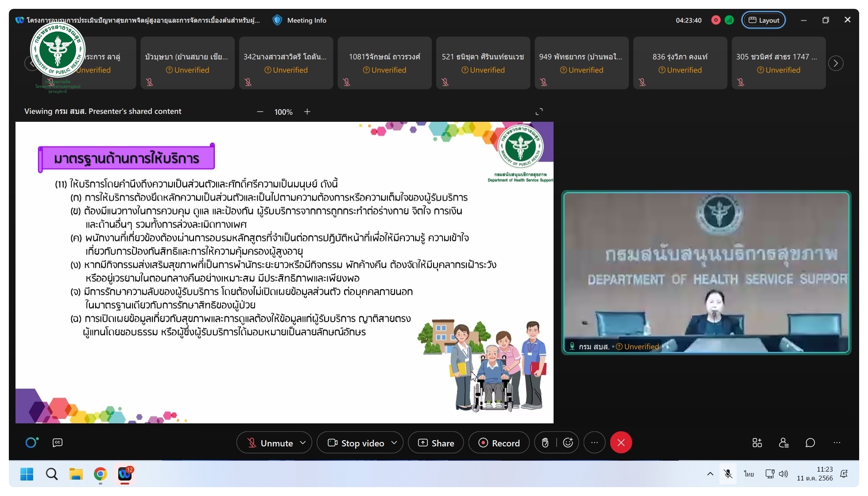Image resolution: width=868 pixels, height=496 pixels.
Task: Select participant 521 ธนิชุตา thumbnail
Action: click(x=483, y=63)
